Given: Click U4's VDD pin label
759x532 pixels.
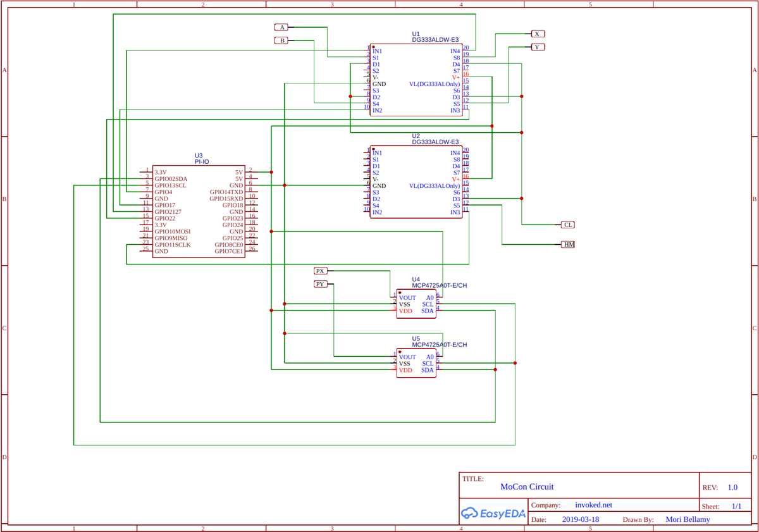Looking at the screenshot, I should [x=405, y=311].
